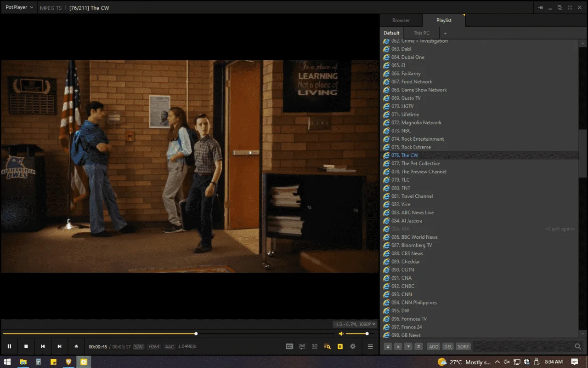
Task: Click the AAC audio codec label
Action: 170,346
